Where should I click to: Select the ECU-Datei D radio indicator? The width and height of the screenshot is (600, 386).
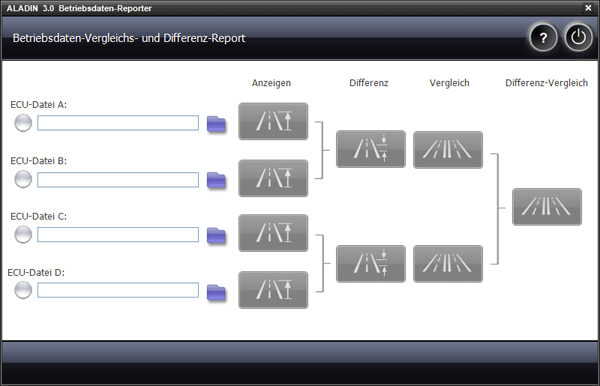23,290
